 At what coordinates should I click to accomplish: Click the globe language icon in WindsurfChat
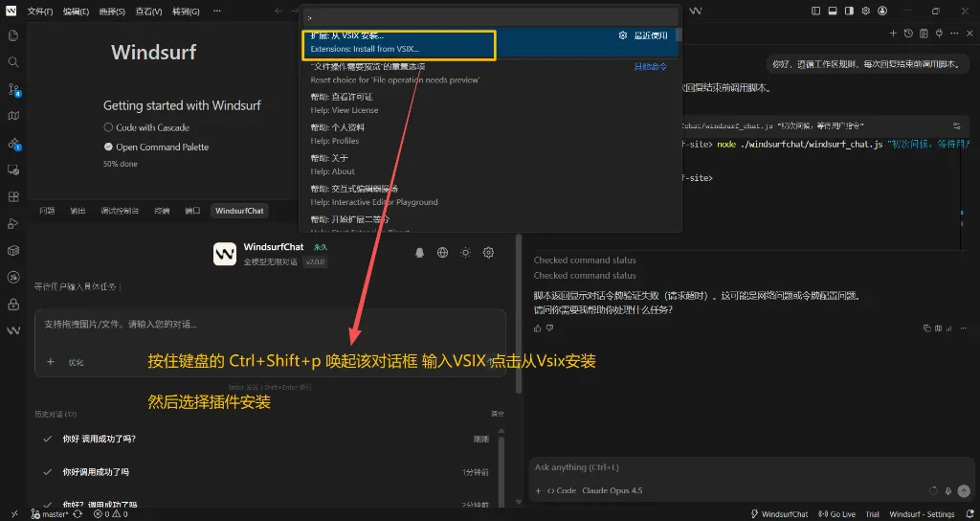[442, 253]
